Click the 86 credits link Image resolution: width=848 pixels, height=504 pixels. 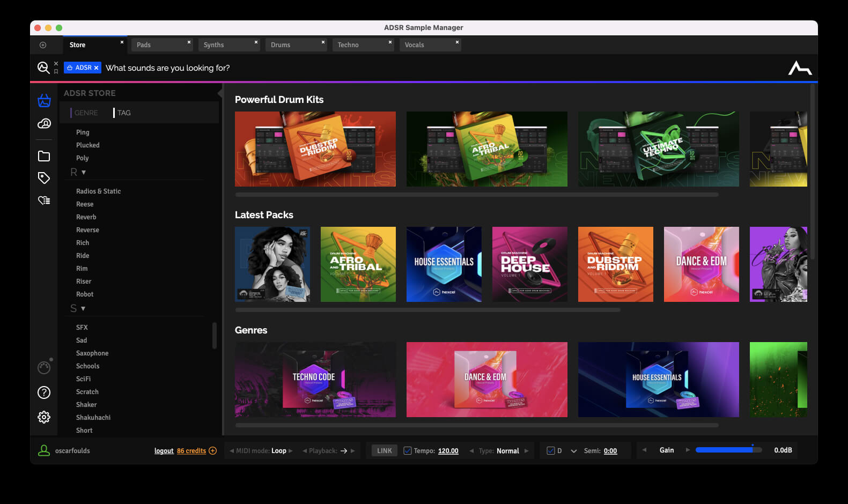click(x=191, y=451)
